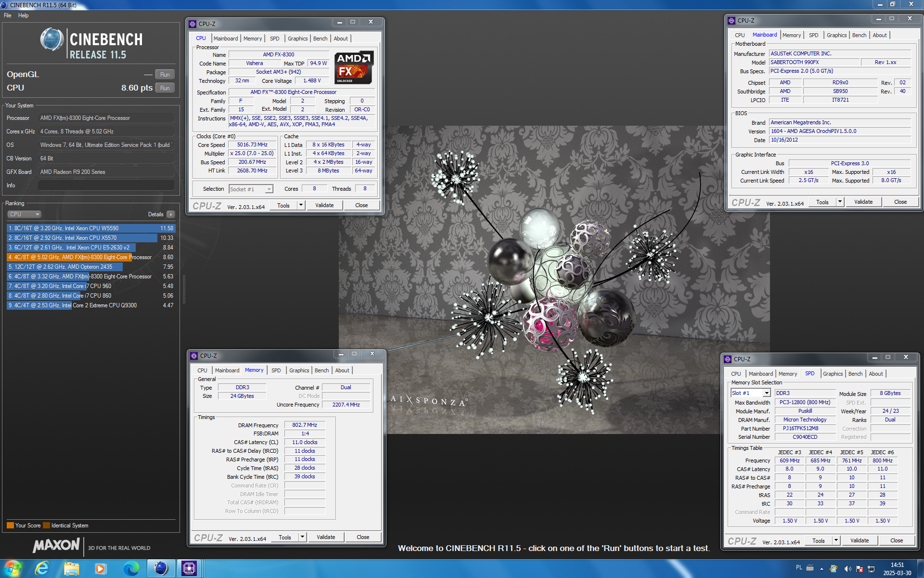Open the Tools dropdown arrow in the CPU-Z Mainboard window

coord(840,202)
